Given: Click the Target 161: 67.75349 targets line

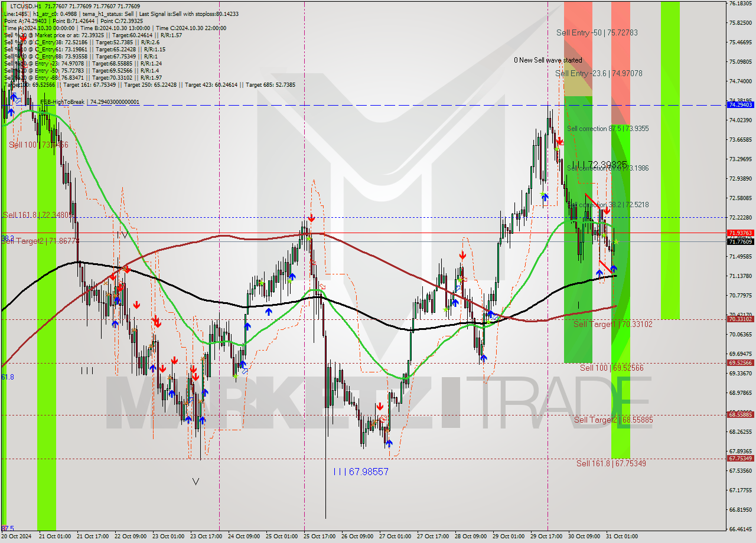Looking at the screenshot, I should point(149,84).
